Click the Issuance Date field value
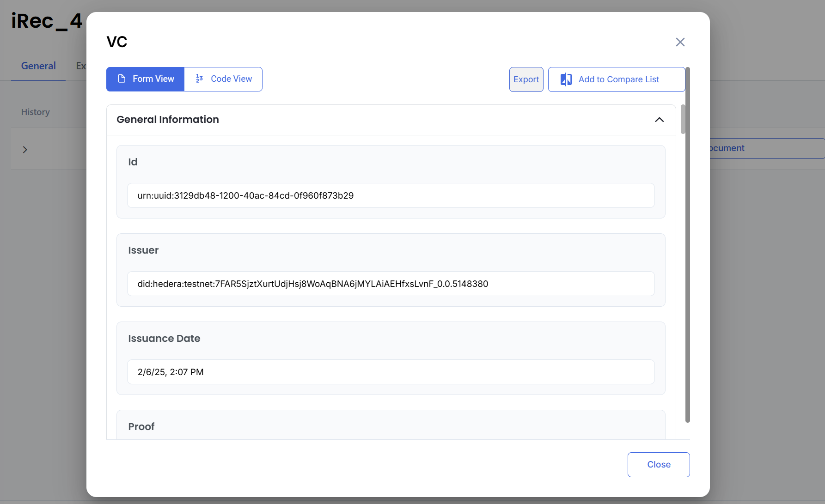825x504 pixels. (391, 372)
